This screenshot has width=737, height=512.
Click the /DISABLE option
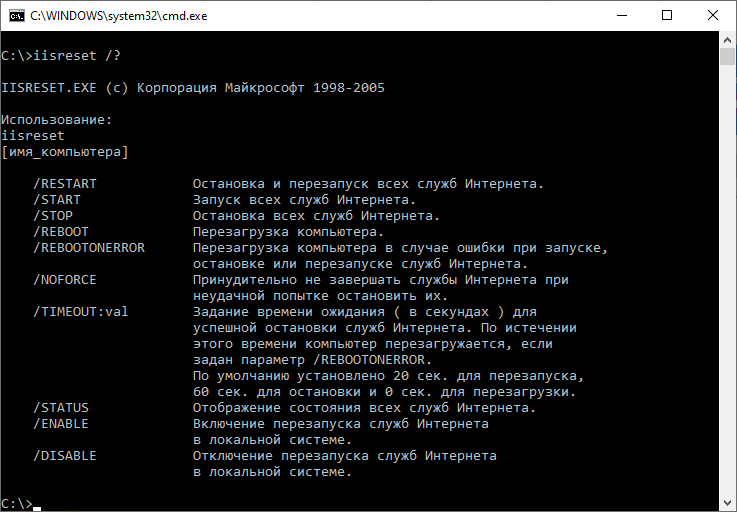pos(64,456)
